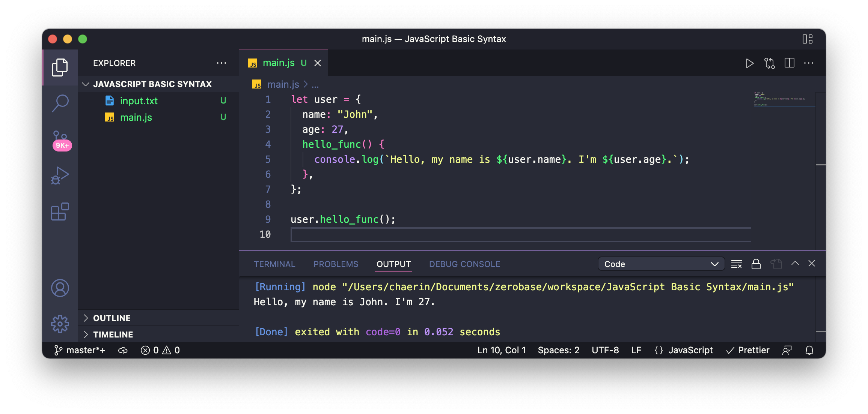Collapse the JAVASCRIPT BASIC SYNTAX folder
Screen dimensions: 868x414
pyautogui.click(x=152, y=84)
